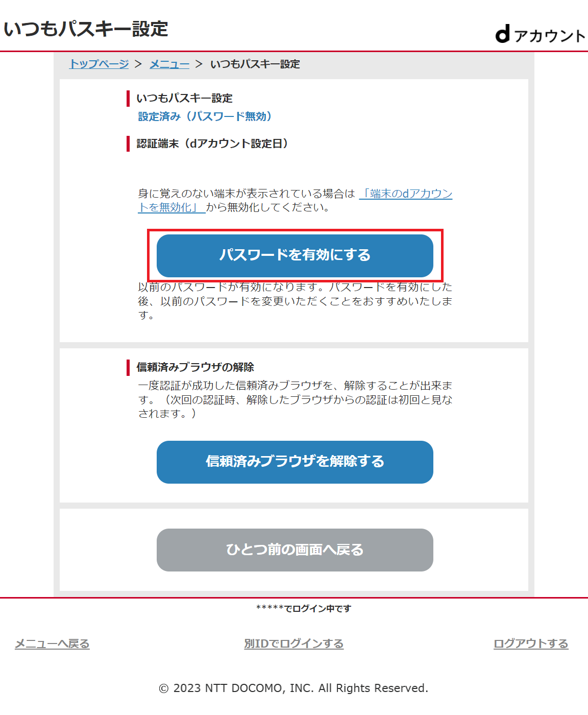Click the いつもパスキー設定 section heading
This screenshot has width=588, height=715.
tap(185, 98)
